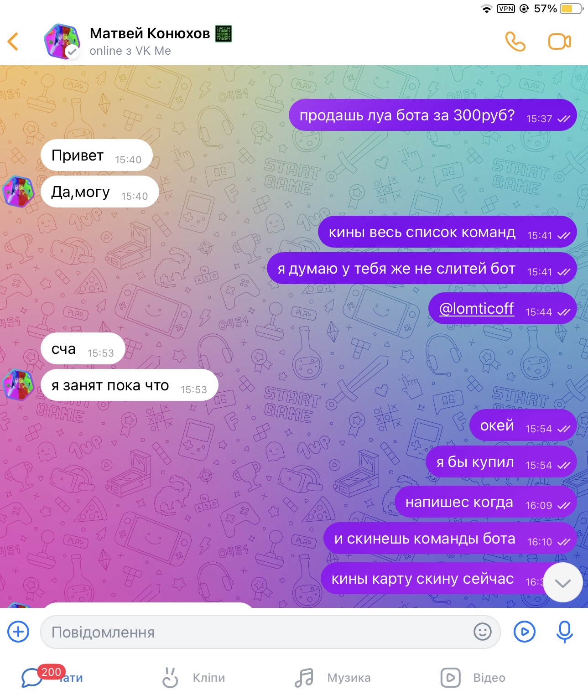Select the message 'продашь луа бота за 300руб?'
The image size is (588, 700).
(433, 115)
